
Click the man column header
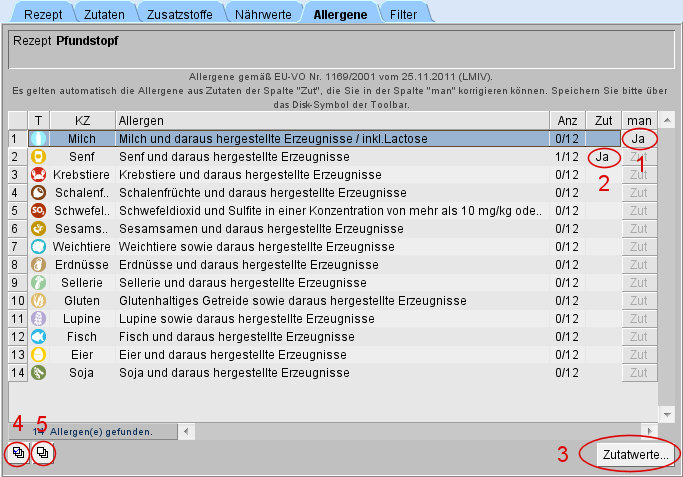pos(639,120)
